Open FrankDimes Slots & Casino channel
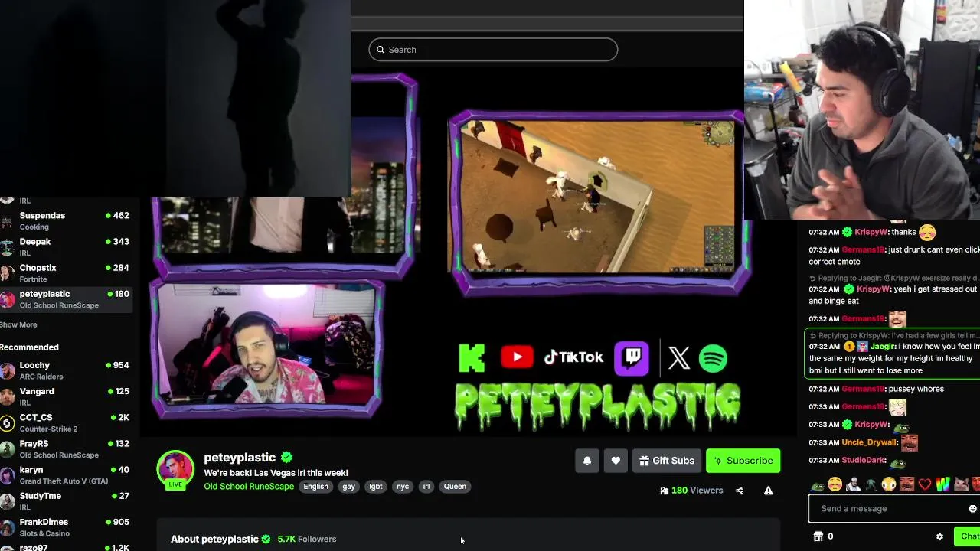Screen dimensions: 980x551 [66, 527]
